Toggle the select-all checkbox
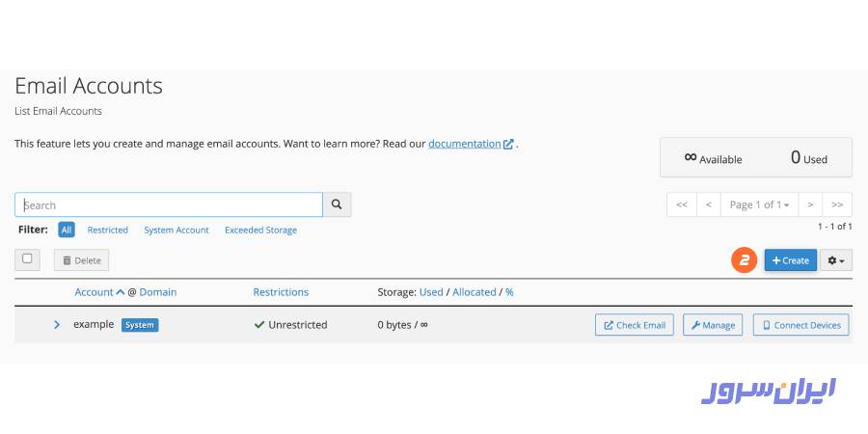The image size is (868, 434). (x=27, y=258)
